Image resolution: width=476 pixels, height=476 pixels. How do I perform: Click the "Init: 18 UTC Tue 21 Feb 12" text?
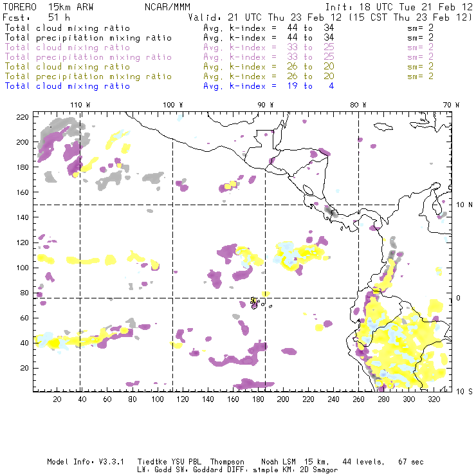coord(399,7)
